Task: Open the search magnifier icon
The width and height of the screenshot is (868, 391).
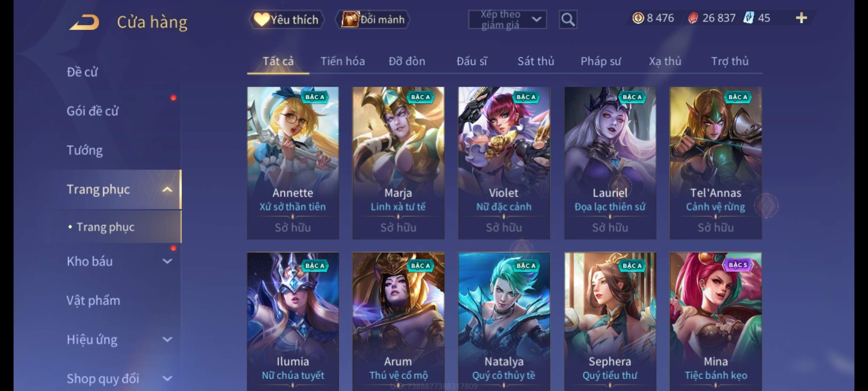Action: coord(568,20)
